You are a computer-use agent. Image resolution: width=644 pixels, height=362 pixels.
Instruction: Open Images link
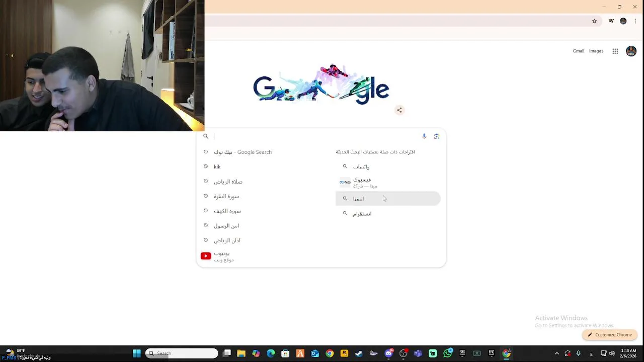(x=596, y=51)
